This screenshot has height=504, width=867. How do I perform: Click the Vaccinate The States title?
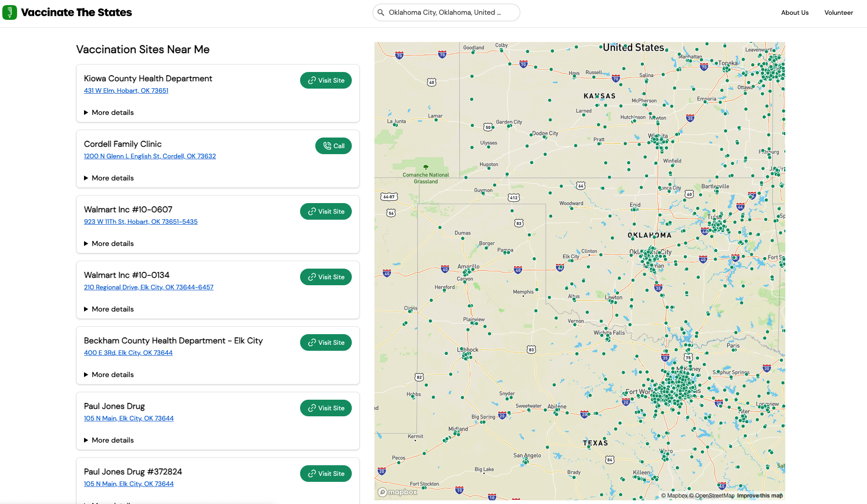coord(76,12)
